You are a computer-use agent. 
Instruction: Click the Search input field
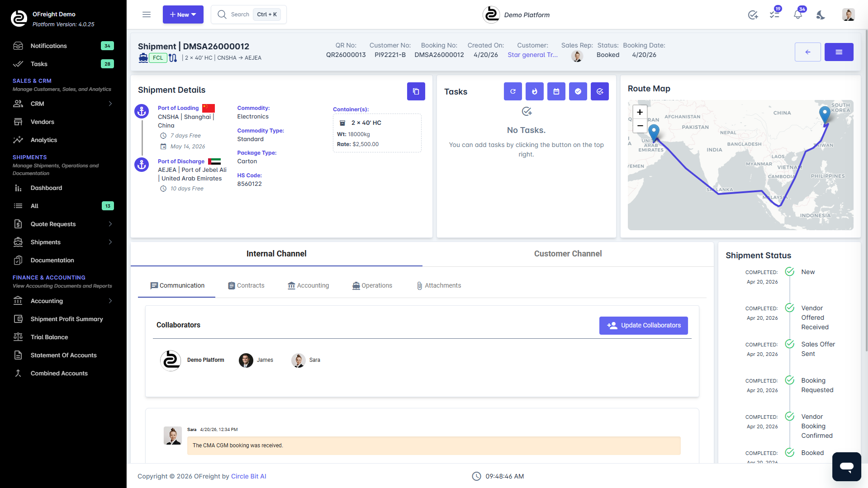[240, 14]
